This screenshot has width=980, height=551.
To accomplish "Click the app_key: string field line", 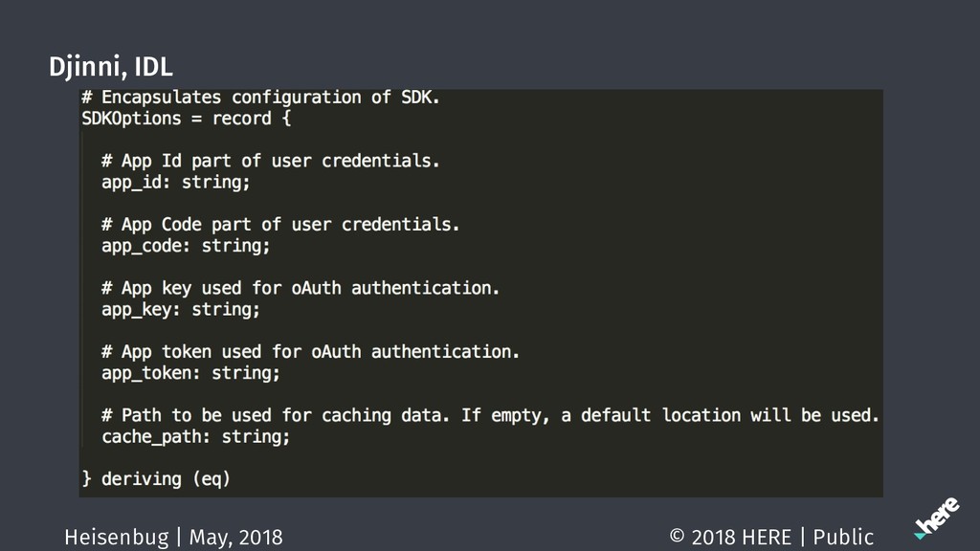I will pos(181,310).
